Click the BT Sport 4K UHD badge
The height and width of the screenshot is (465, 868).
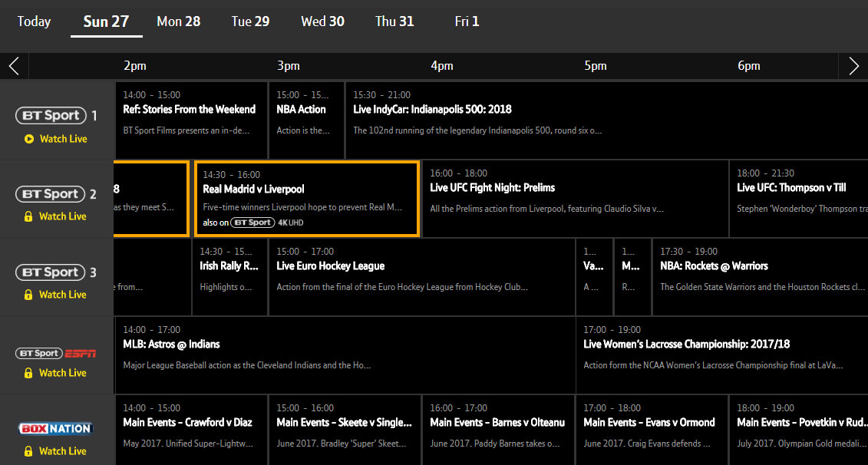click(266, 223)
